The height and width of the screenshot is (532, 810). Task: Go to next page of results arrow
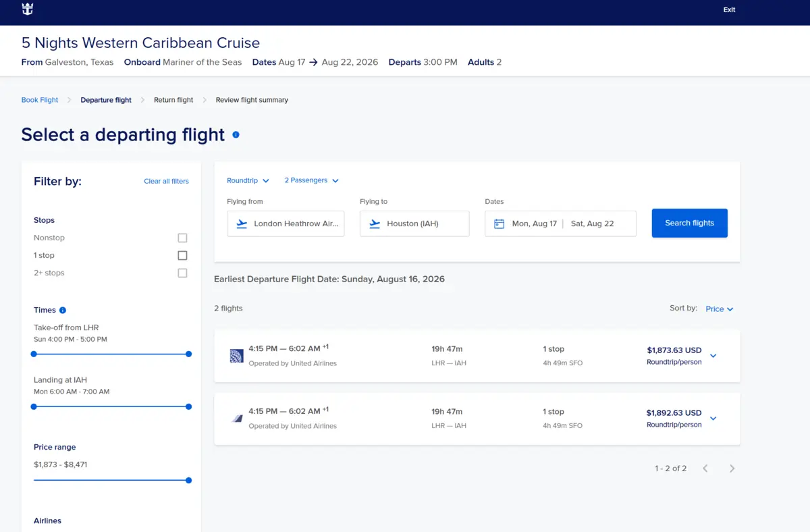(732, 469)
